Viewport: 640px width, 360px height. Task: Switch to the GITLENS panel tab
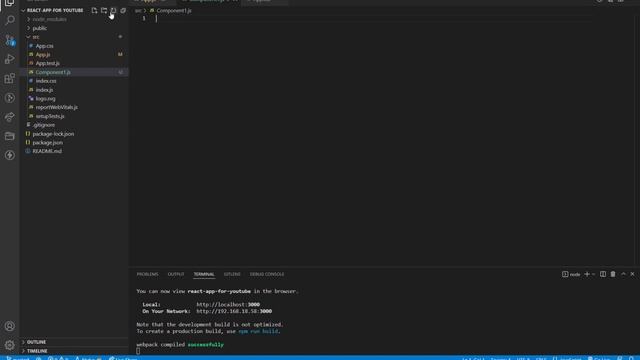pyautogui.click(x=232, y=274)
